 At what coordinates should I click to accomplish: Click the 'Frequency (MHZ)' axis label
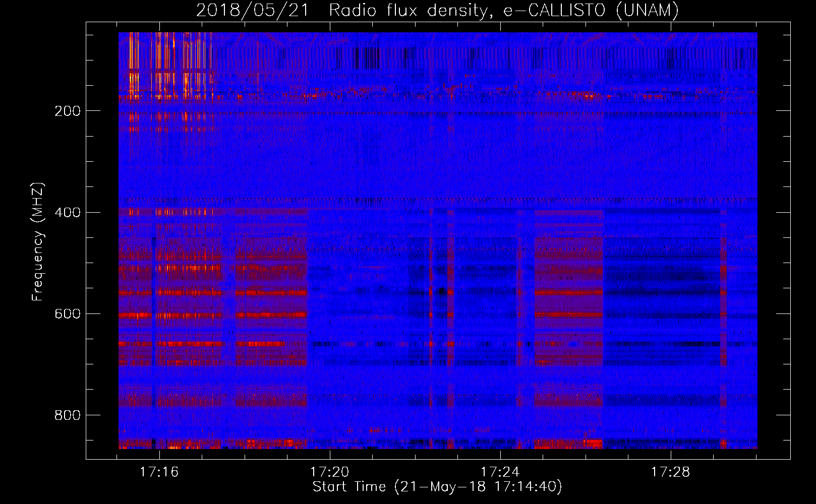coord(38,241)
